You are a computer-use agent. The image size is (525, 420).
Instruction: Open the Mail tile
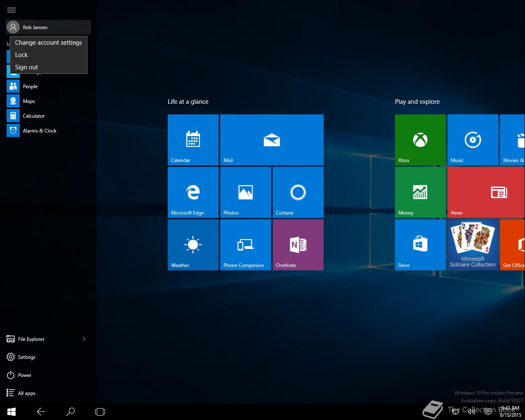tap(272, 140)
